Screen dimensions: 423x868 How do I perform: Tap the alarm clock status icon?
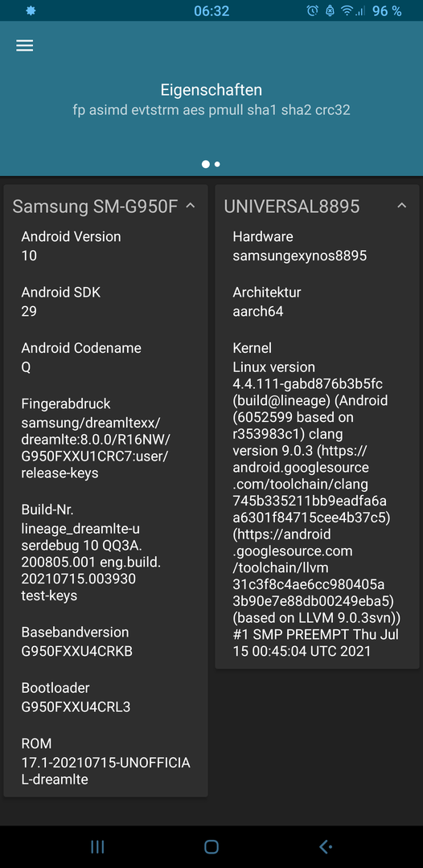(312, 10)
